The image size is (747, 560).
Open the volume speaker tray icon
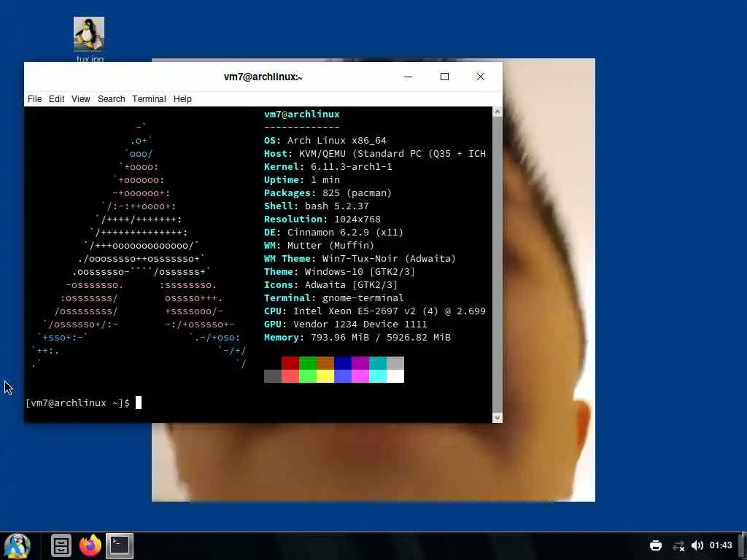pyautogui.click(x=697, y=545)
